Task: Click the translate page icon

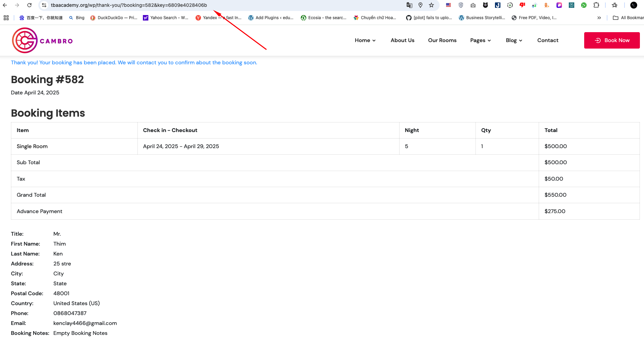Action: 409,5
